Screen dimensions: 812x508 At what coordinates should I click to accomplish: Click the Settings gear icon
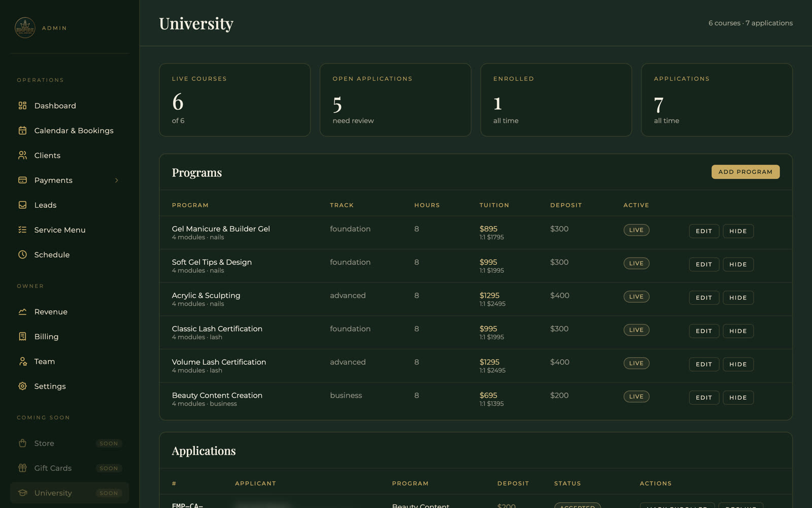pyautogui.click(x=22, y=387)
